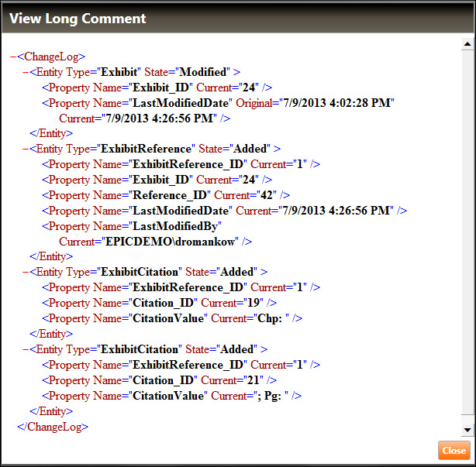
Task: Select the CitationValue "; Pg: " line
Action: [171, 396]
